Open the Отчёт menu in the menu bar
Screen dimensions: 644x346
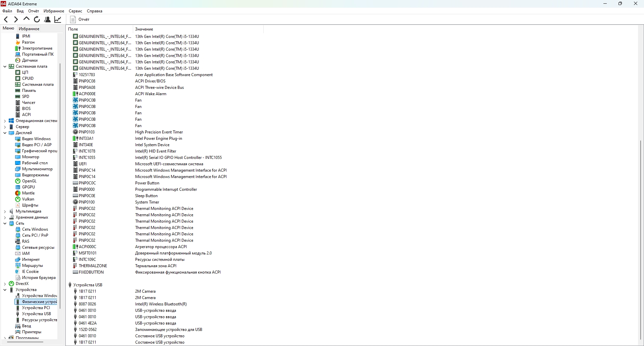[x=34, y=11]
